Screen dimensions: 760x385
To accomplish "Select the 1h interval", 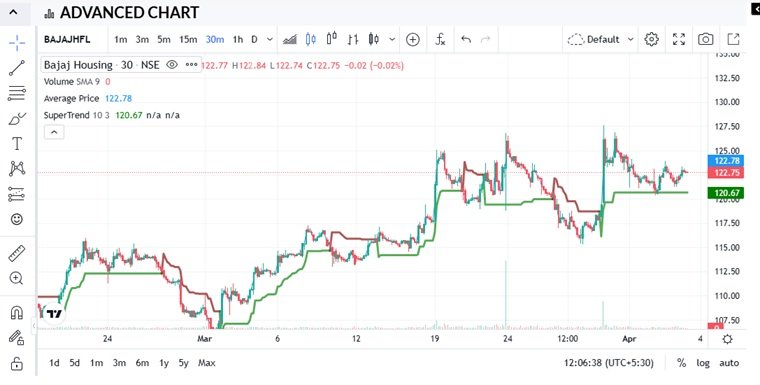I will pos(238,39).
